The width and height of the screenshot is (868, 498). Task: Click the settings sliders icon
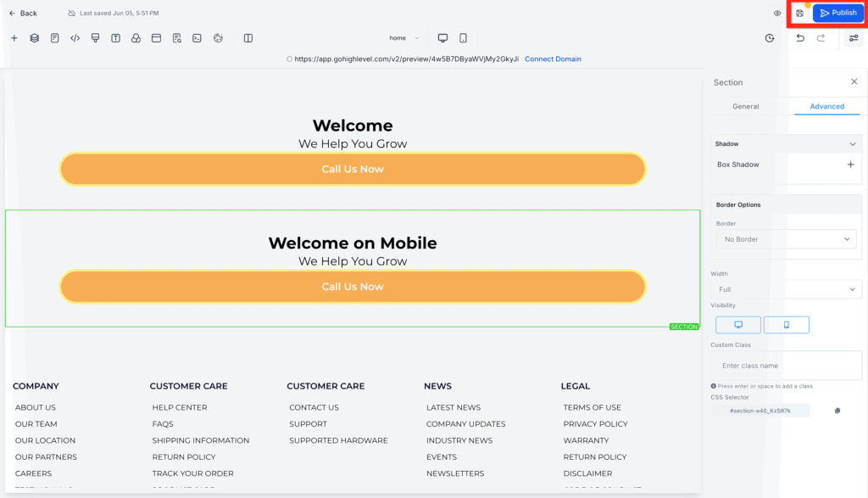(854, 38)
